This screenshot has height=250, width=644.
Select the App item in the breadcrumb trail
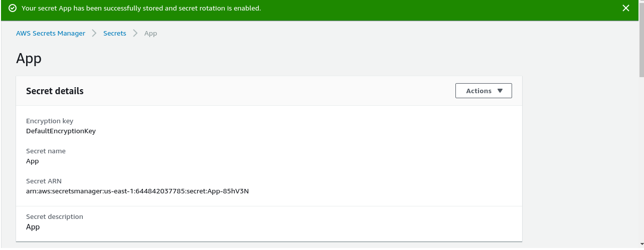[x=150, y=33]
